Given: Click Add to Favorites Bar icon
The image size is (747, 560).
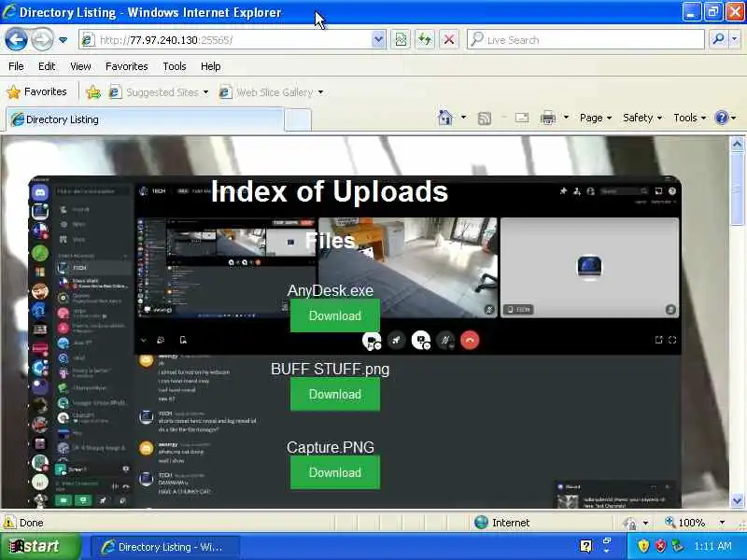Looking at the screenshot, I should tap(94, 91).
